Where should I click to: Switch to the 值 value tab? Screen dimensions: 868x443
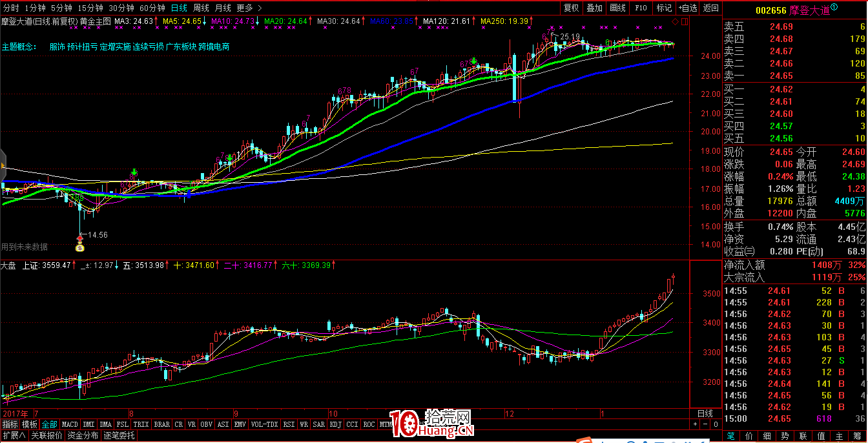[821, 436]
